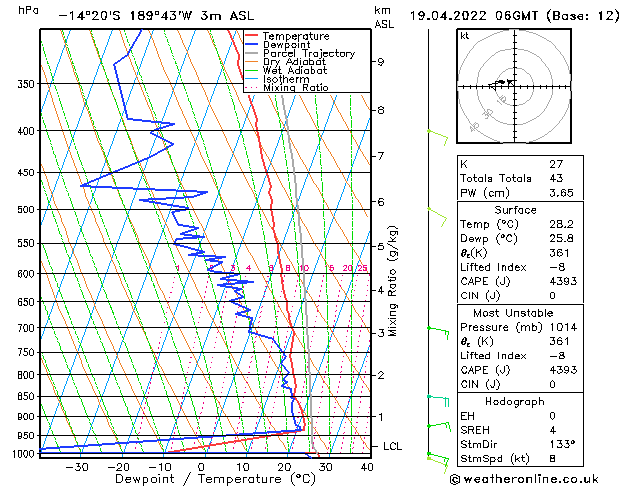Click the surface Dewp value 25.8
Screen dimensions: 629x486
pyautogui.click(x=562, y=239)
